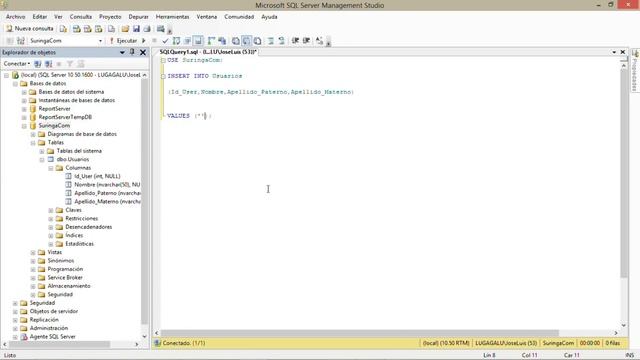Expand Bases de datos del sistema
The height and width of the screenshot is (360, 640).
[24, 92]
